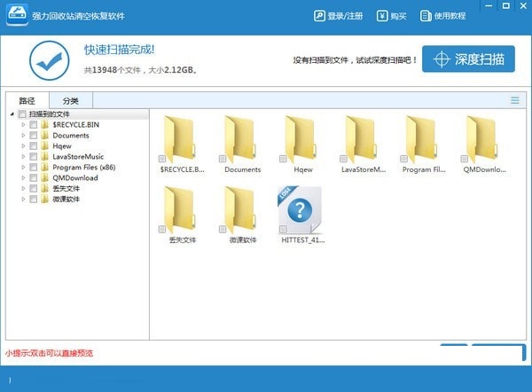The width and height of the screenshot is (532, 392).
Task: Expand the 丢失文件 tree node
Action: 23,188
